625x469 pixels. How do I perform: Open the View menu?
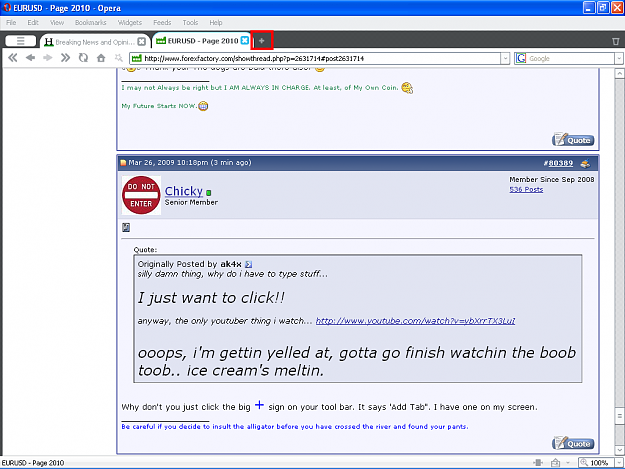(57, 22)
